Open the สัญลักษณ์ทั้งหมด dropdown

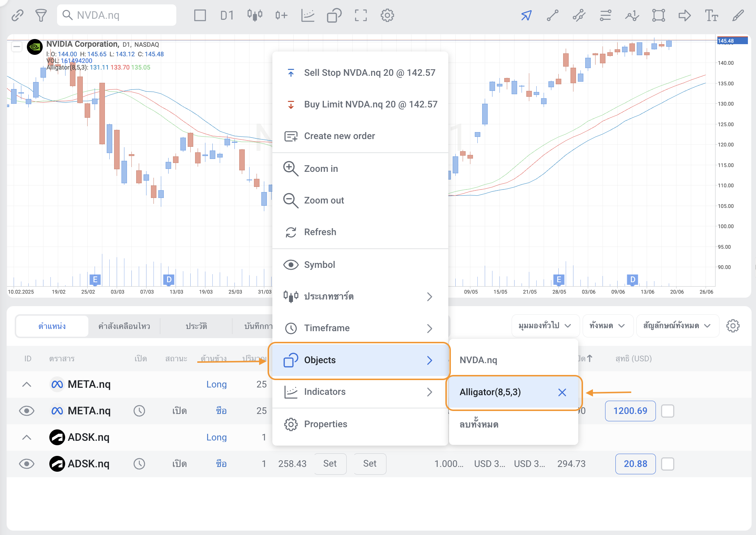(677, 326)
